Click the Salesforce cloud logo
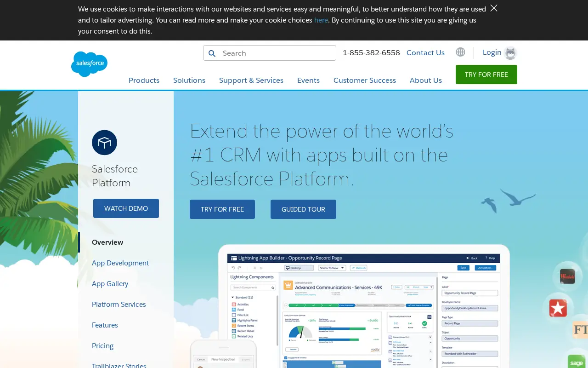588x368 pixels. click(89, 64)
